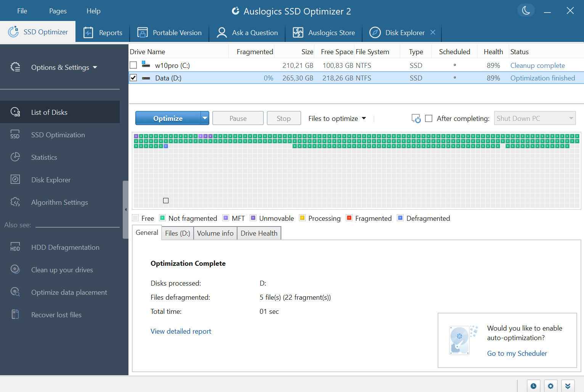Toggle dark mode with the moon icon
The width and height of the screenshot is (584, 392).
[x=526, y=10]
